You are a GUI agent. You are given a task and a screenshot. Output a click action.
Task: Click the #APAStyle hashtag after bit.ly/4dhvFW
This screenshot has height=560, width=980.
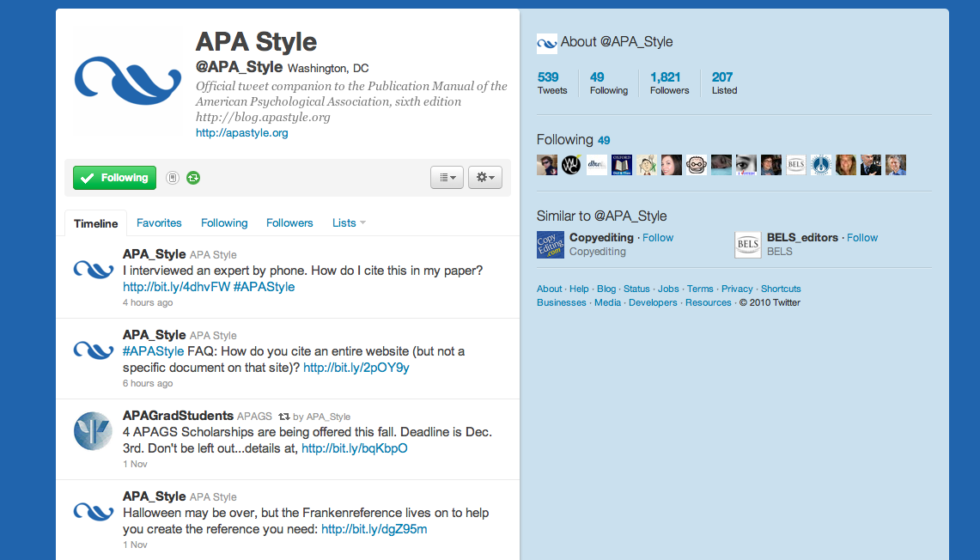[264, 287]
